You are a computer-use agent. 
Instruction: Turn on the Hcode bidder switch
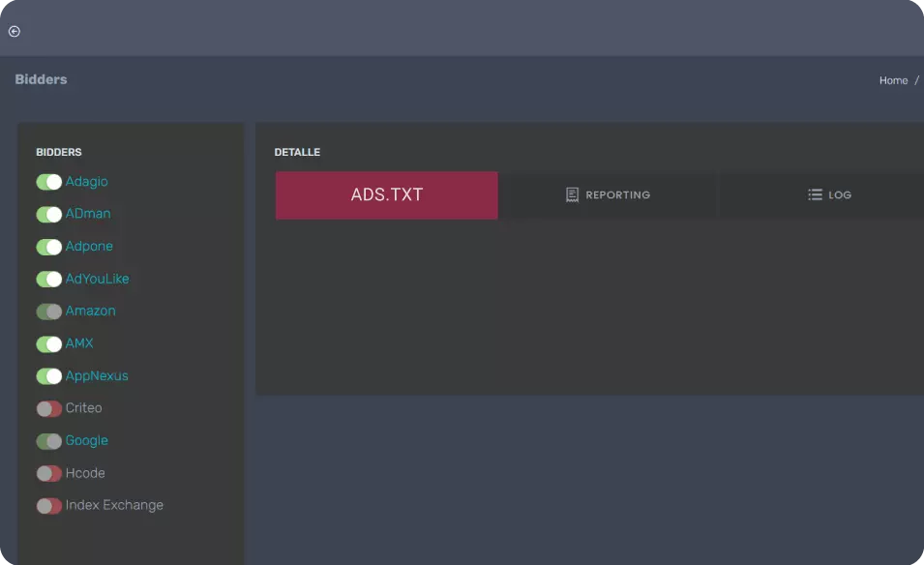(48, 473)
